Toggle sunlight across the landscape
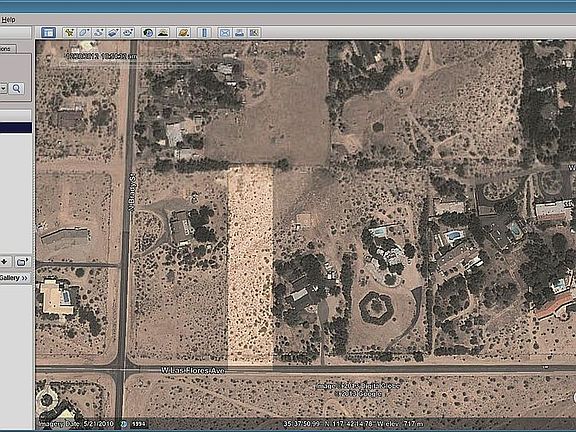The width and height of the screenshot is (576, 432). point(163,33)
